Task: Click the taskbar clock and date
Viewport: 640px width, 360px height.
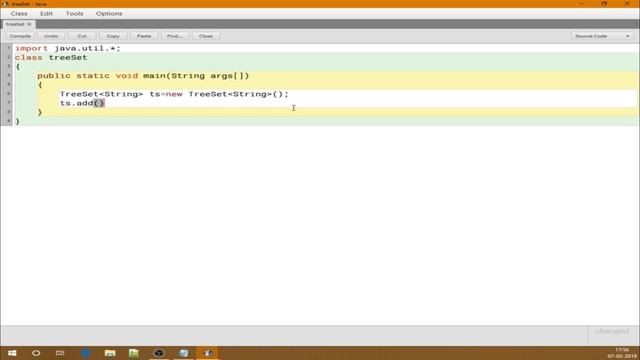Action: (x=622, y=353)
